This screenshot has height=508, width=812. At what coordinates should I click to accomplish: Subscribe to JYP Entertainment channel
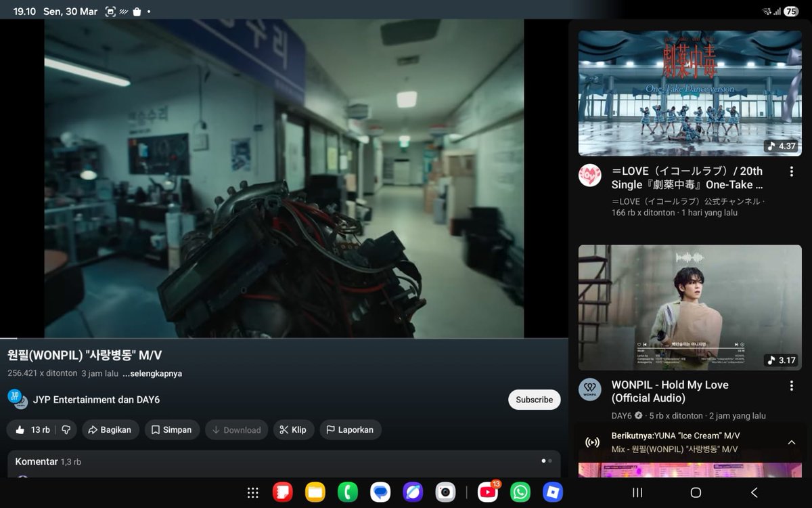point(534,400)
